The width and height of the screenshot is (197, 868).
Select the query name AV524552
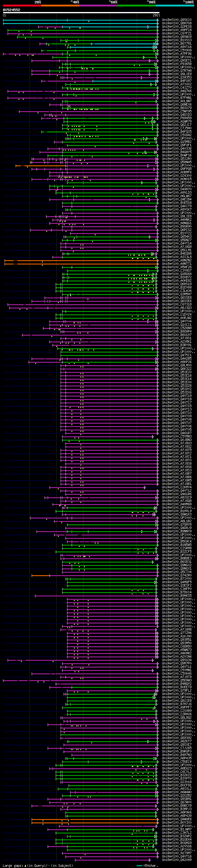(11, 10)
